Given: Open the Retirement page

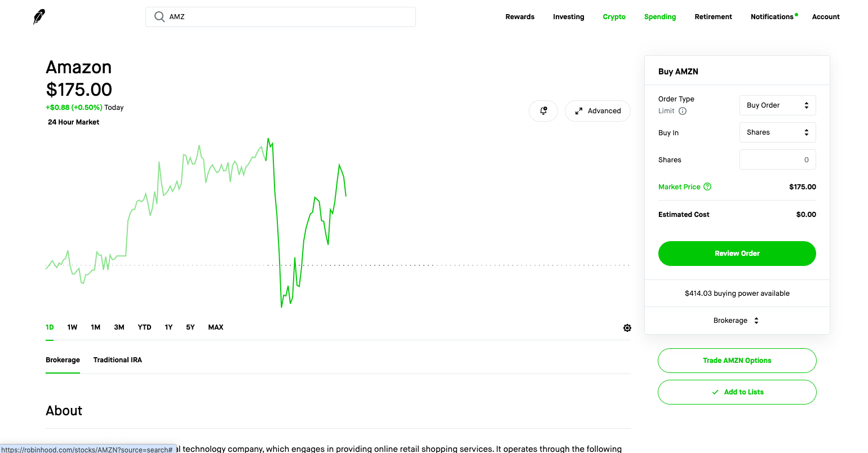Looking at the screenshot, I should (714, 17).
